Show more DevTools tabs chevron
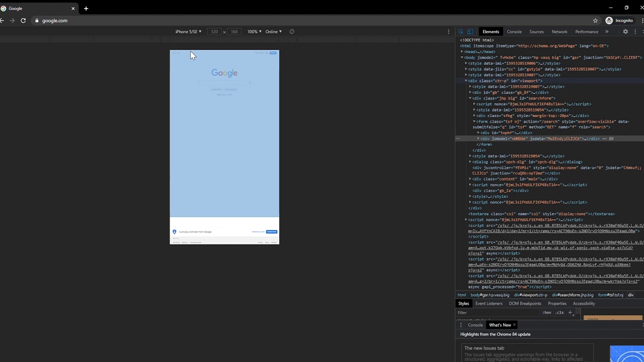644x362 pixels. (607, 32)
